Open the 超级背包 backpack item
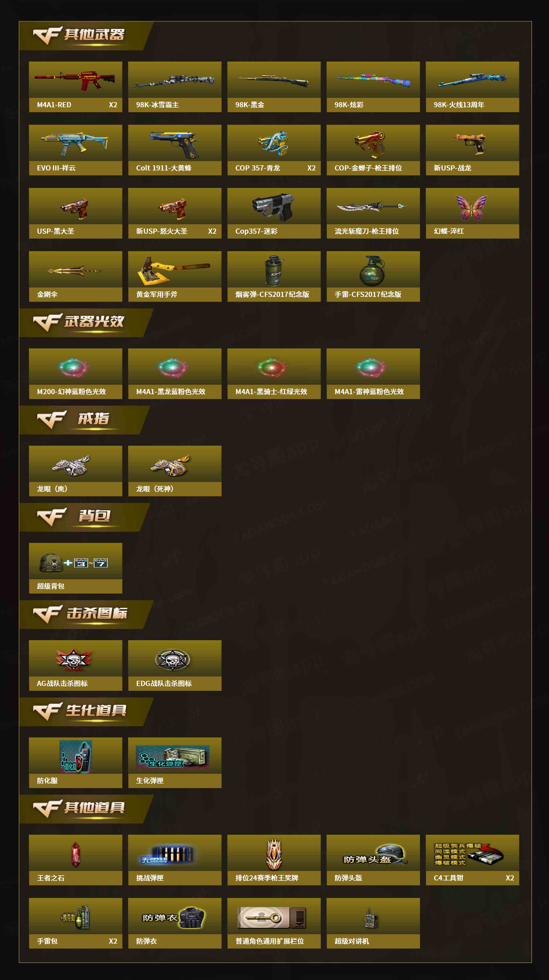 (x=75, y=568)
